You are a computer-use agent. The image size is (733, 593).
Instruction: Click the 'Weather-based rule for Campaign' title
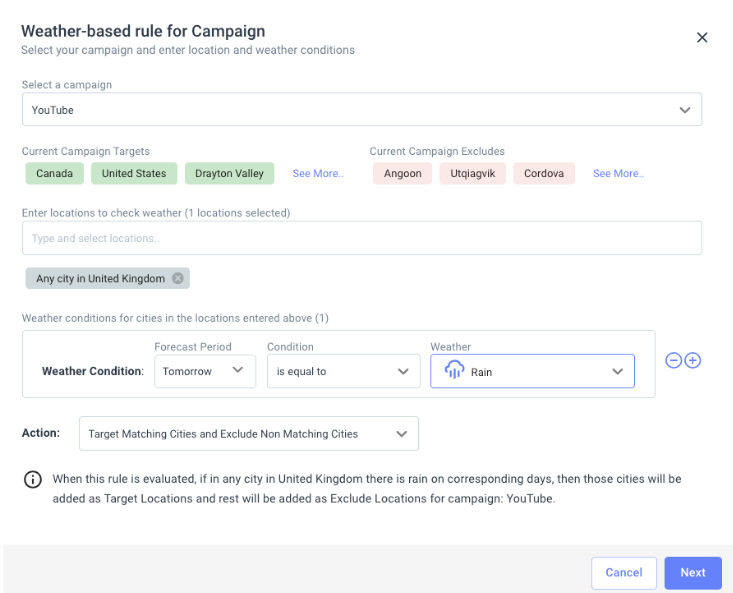point(143,31)
